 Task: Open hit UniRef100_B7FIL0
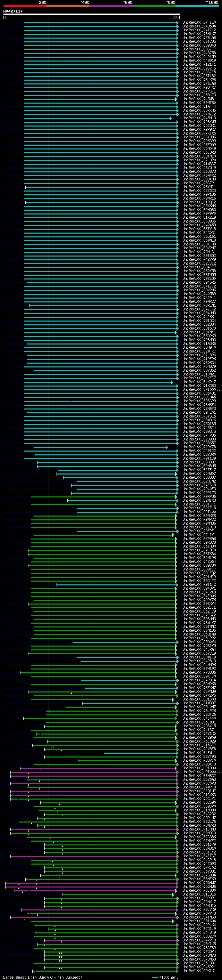coord(199,23)
